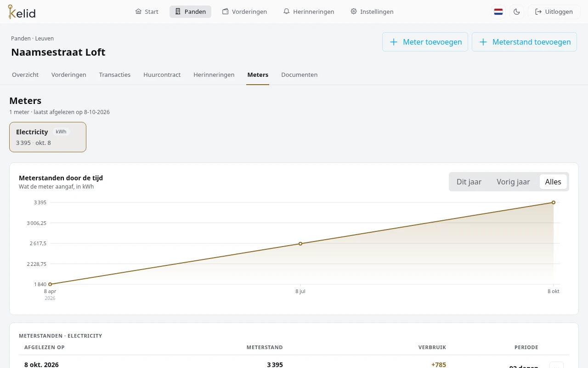Select the Dit jaar chart range

pyautogui.click(x=469, y=182)
